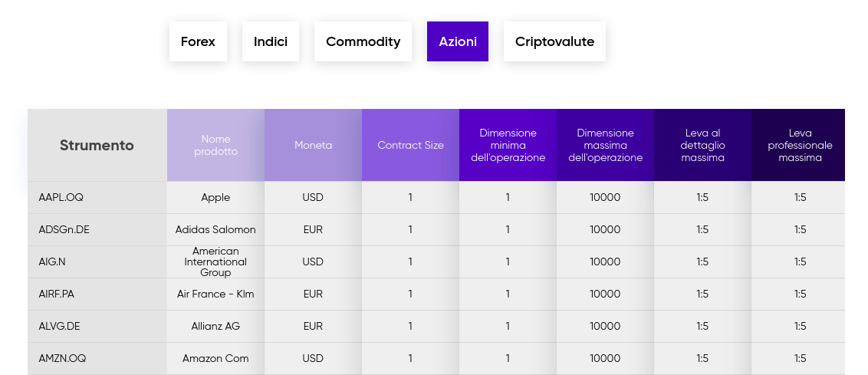Image resolution: width=868 pixels, height=375 pixels.
Task: Open the Indici tab
Action: pos(271,41)
